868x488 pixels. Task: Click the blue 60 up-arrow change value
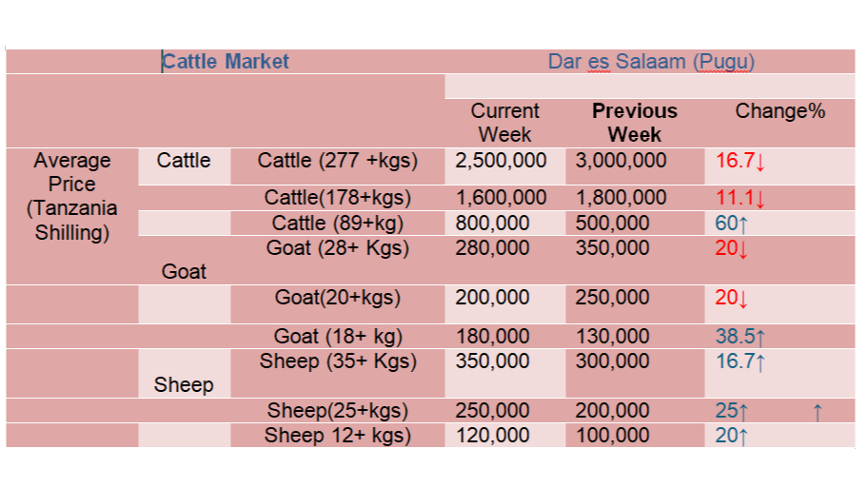pos(733,224)
